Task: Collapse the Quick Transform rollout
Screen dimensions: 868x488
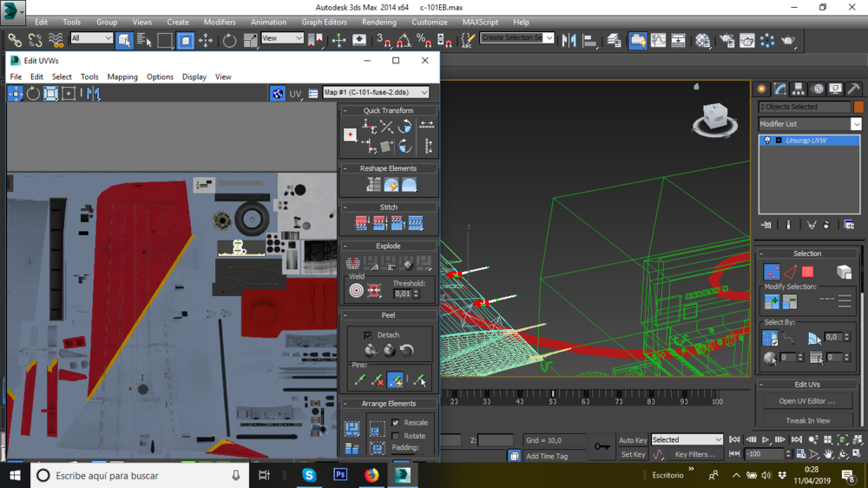Action: tap(388, 110)
